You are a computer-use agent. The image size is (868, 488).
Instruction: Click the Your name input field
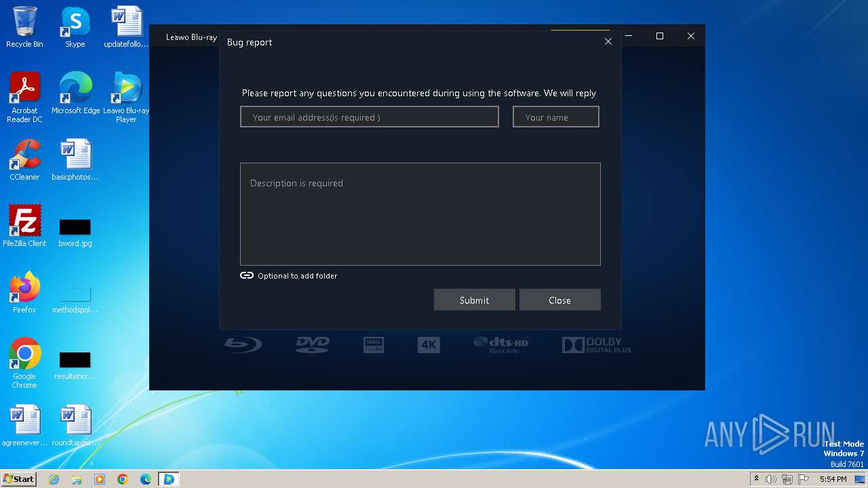tap(556, 117)
